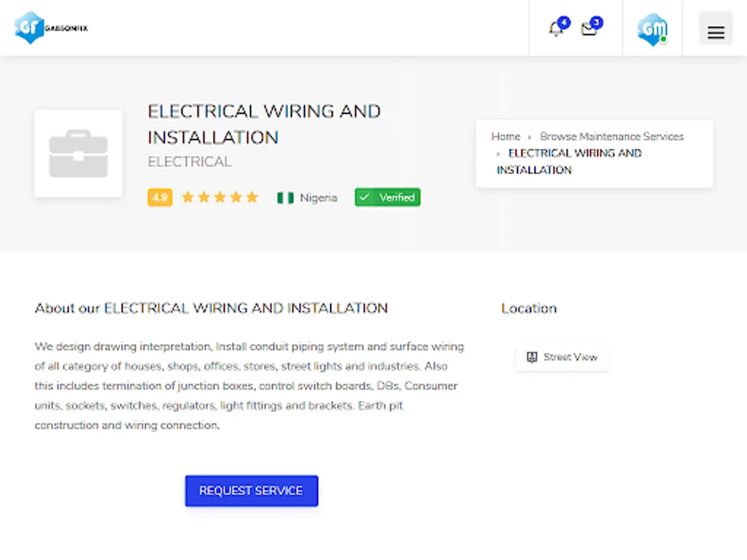The width and height of the screenshot is (747, 560).
Task: Click the ELECTRICAL category label
Action: pyautogui.click(x=189, y=162)
